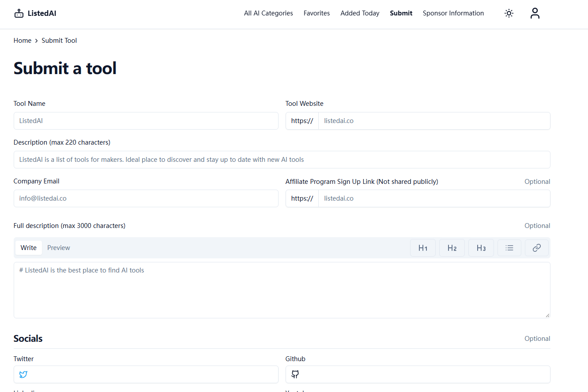588x392 pixels.
Task: Focus the Twitter social input field
Action: 146,374
